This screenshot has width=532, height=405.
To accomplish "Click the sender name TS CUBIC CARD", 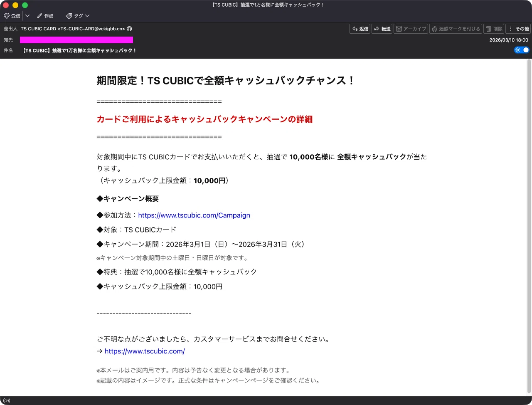I will coord(38,29).
